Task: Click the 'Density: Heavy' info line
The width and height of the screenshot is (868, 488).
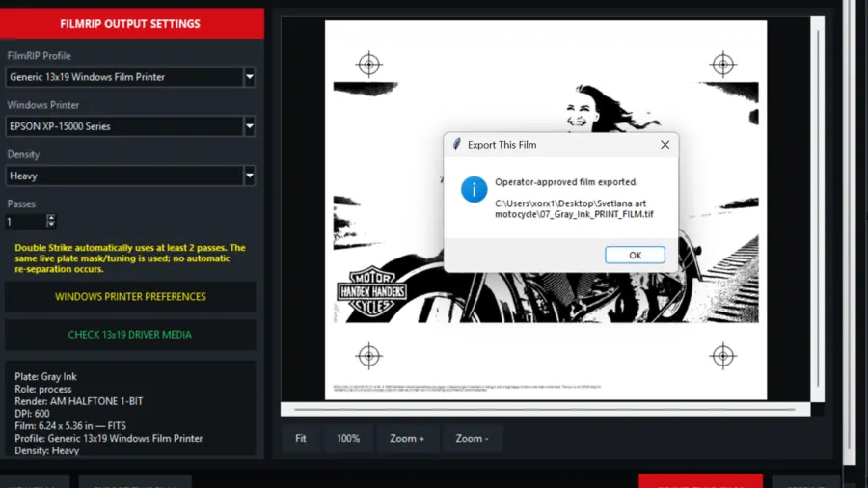Action: 47,451
